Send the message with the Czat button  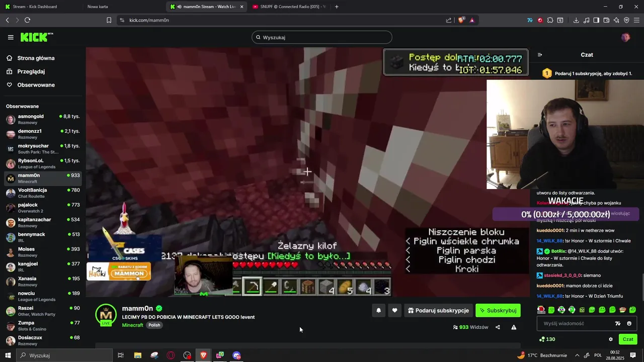pos(628,339)
